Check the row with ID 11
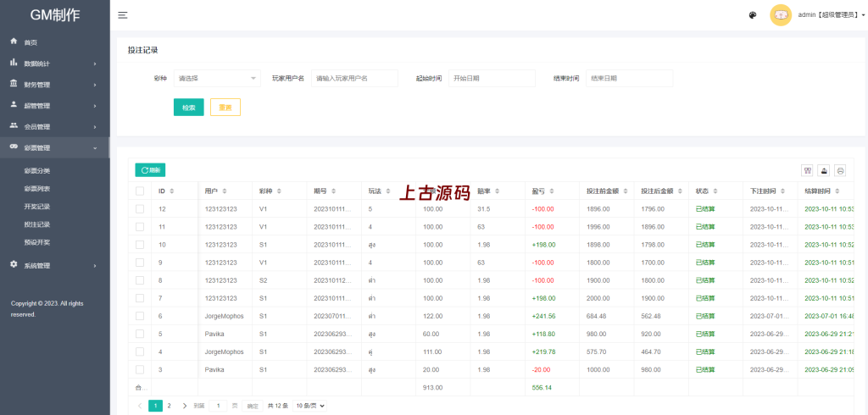Screen dimensions: 868x415 [x=140, y=227]
